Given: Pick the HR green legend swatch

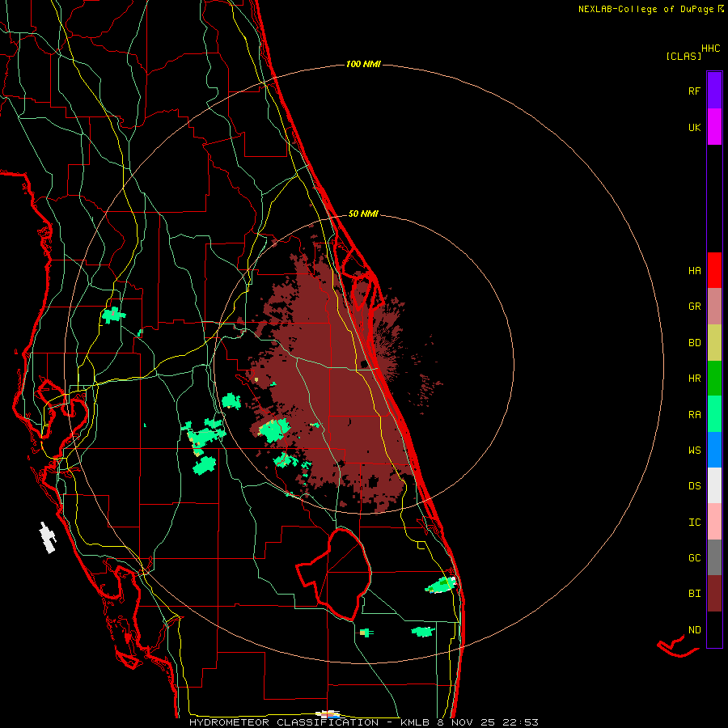Looking at the screenshot, I should (714, 378).
